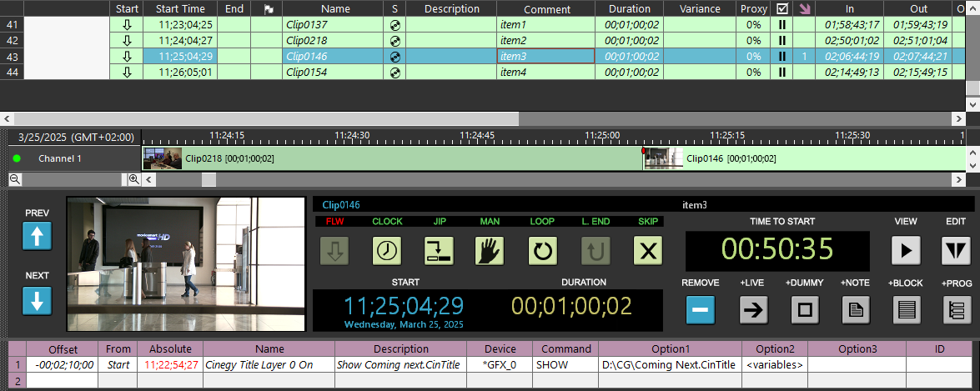Image resolution: width=980 pixels, height=391 pixels.
Task: Zoom out the timeline with magnifier
Action: pos(15,179)
